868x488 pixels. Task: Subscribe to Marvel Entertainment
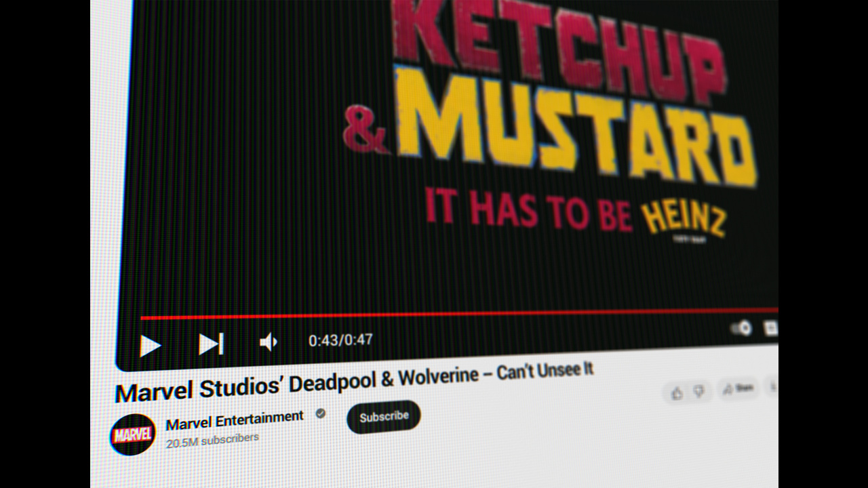point(384,417)
